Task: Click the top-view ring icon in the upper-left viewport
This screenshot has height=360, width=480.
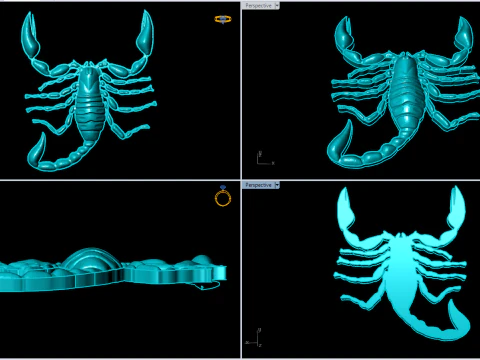Action: tap(223, 19)
